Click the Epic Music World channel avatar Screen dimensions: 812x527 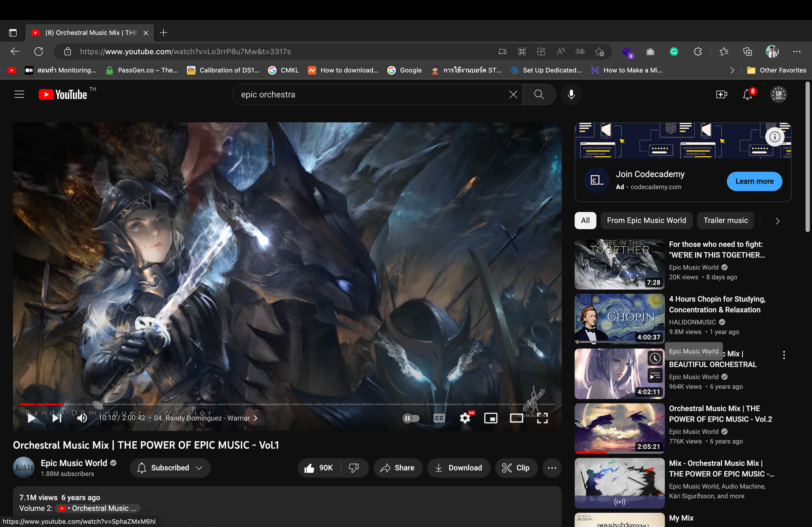24,467
